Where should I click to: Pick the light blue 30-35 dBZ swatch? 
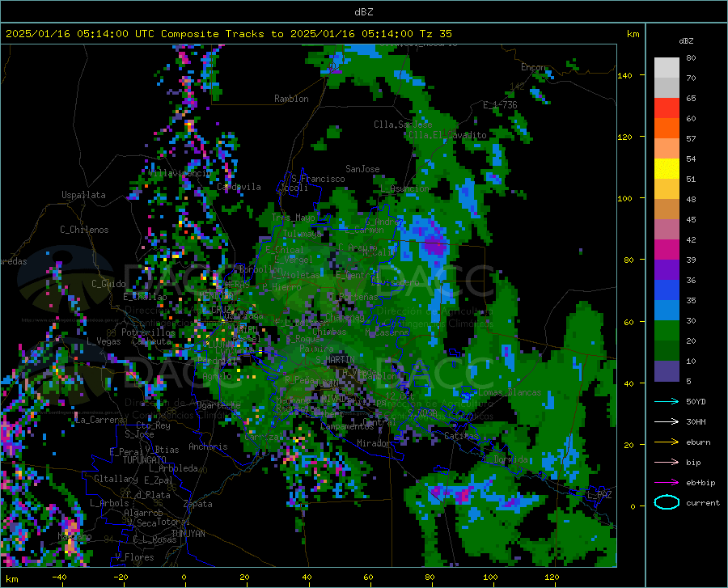(x=667, y=311)
